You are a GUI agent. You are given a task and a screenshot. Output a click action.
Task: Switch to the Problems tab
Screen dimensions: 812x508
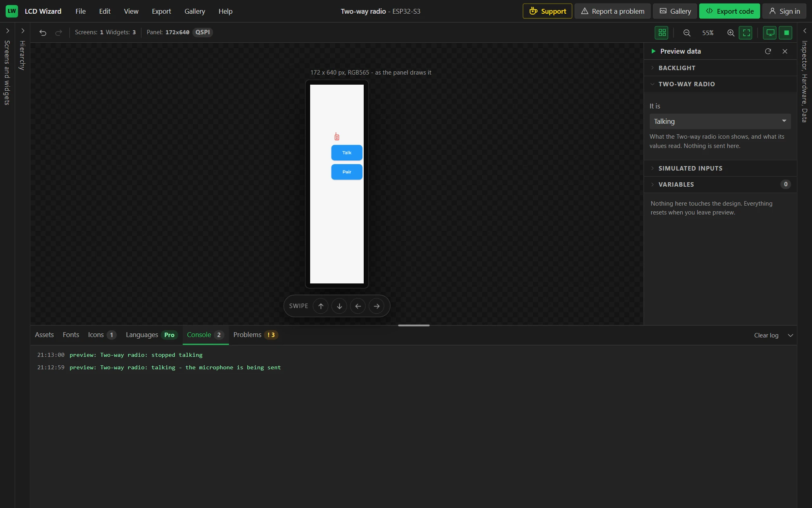pyautogui.click(x=255, y=335)
